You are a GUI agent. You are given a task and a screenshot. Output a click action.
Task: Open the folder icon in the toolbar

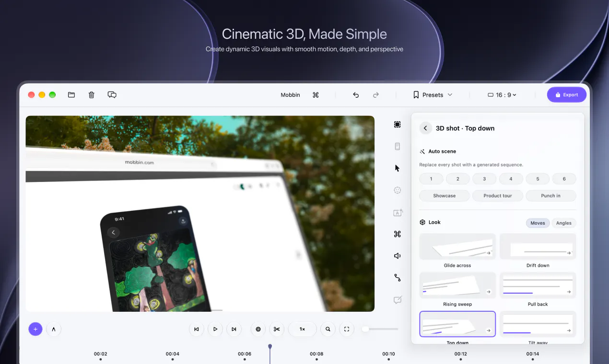click(71, 95)
